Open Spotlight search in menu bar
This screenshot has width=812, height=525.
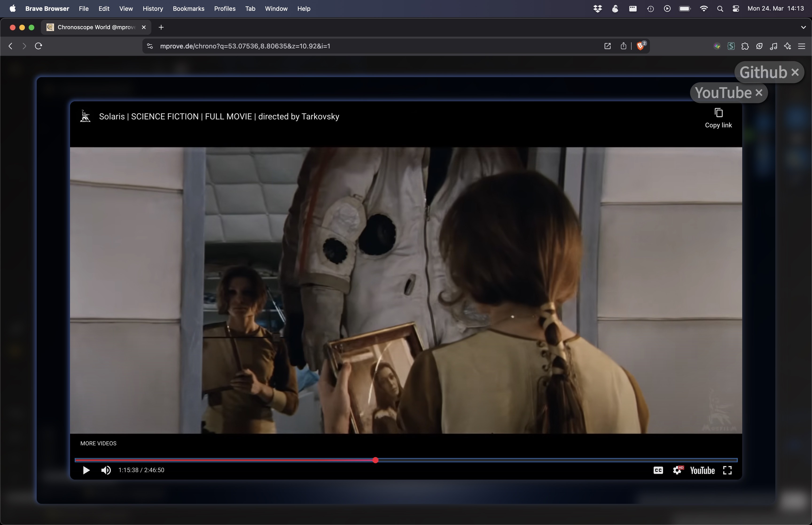(720, 8)
